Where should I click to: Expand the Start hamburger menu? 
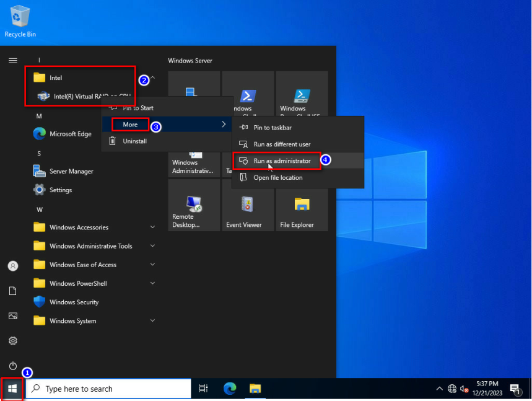13,61
